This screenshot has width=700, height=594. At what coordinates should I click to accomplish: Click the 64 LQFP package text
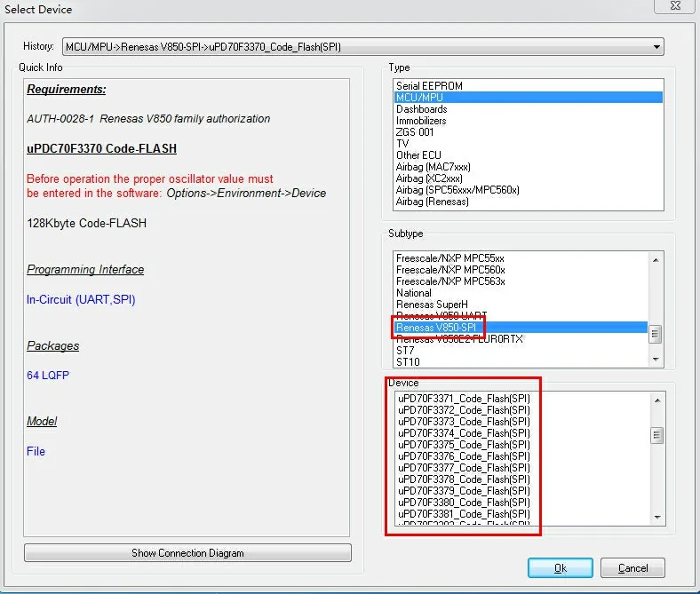pyautogui.click(x=48, y=376)
